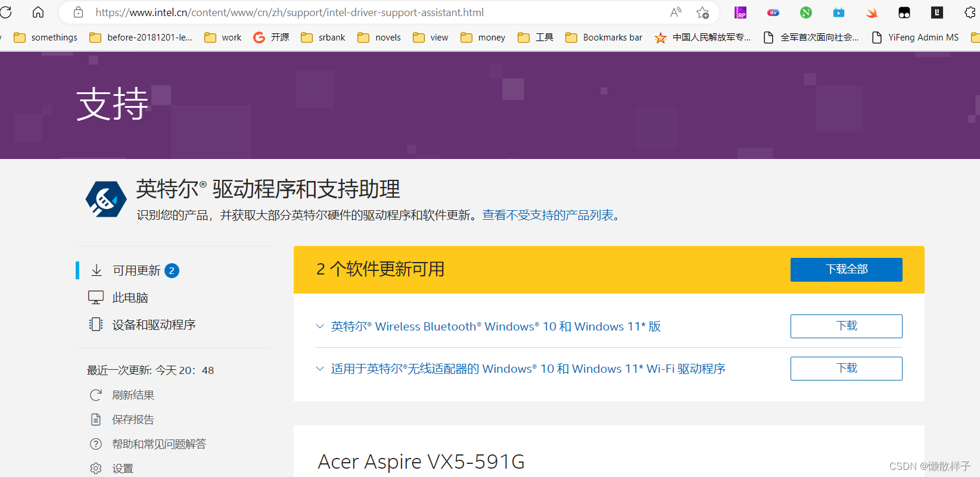Open the 'money' bookmarks folder

[x=483, y=38]
